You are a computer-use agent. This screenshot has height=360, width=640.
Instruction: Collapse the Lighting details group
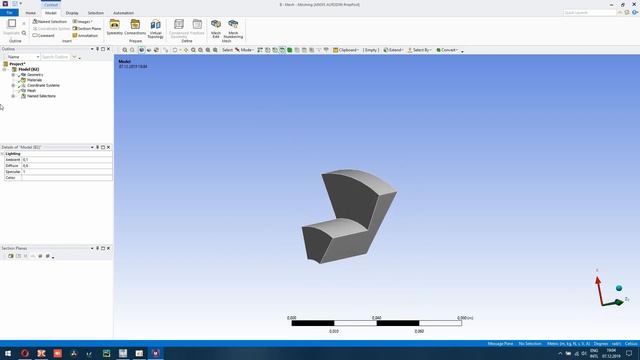click(2, 154)
